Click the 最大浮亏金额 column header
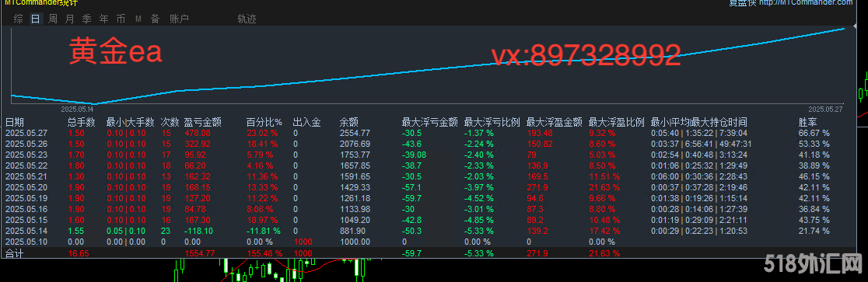The image size is (868, 282). [x=429, y=122]
